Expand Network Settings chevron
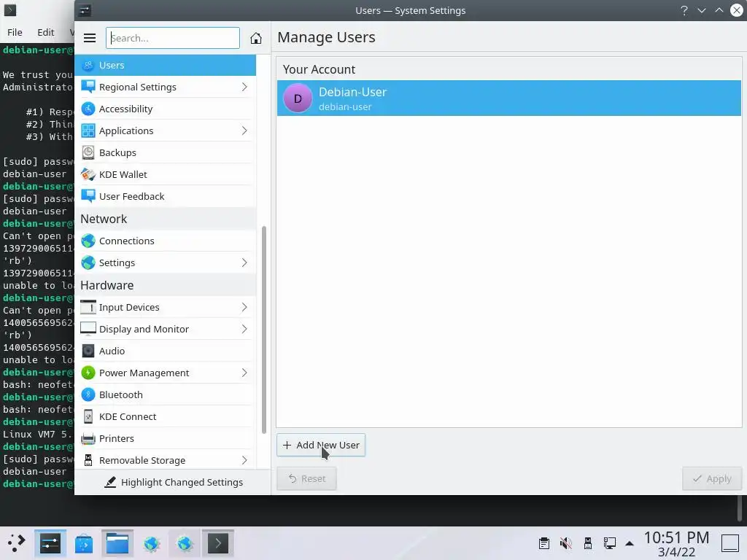747x560 pixels. click(x=244, y=262)
